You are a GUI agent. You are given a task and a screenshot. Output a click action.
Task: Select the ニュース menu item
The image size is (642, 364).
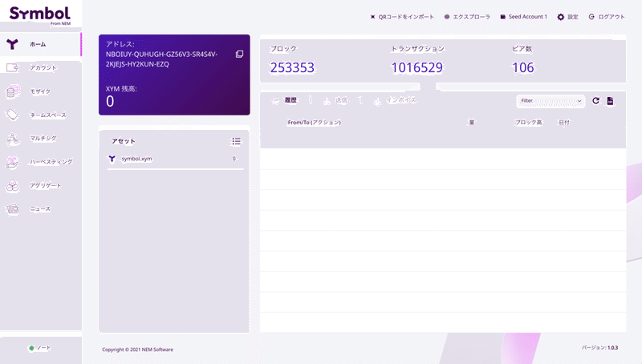click(x=40, y=209)
